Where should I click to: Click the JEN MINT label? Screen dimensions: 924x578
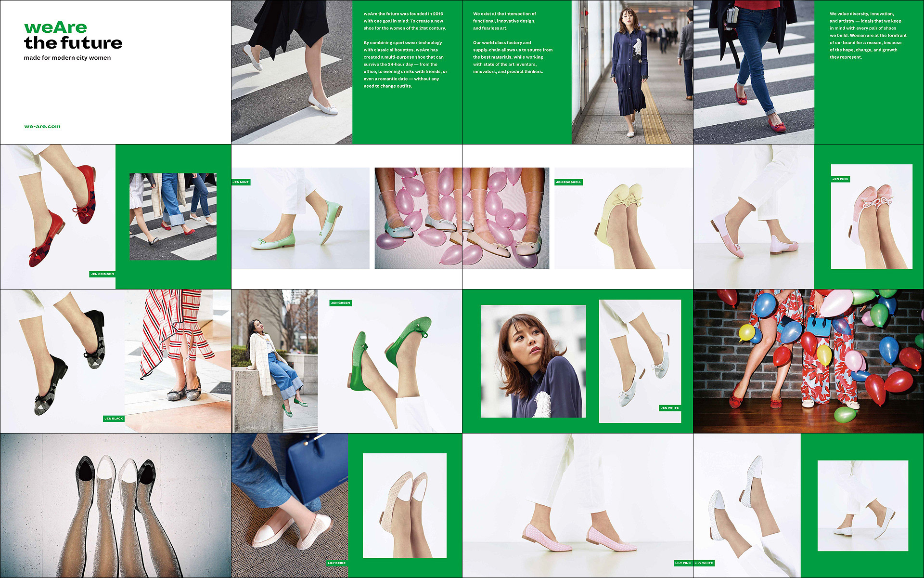[241, 182]
